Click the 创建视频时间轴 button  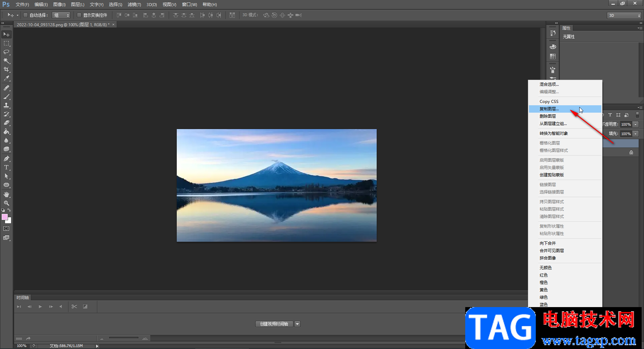pyautogui.click(x=274, y=324)
